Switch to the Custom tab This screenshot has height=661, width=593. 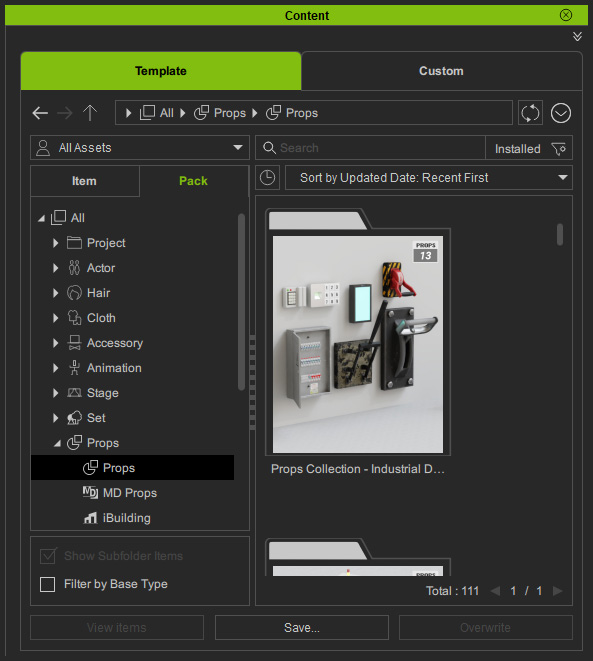(441, 71)
